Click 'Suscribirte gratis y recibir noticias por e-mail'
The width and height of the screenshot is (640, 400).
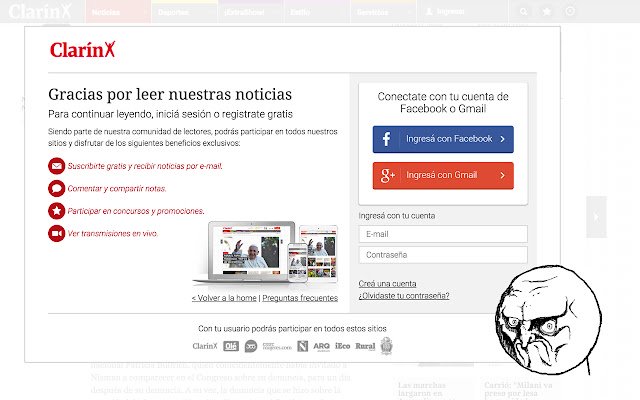(x=145, y=166)
